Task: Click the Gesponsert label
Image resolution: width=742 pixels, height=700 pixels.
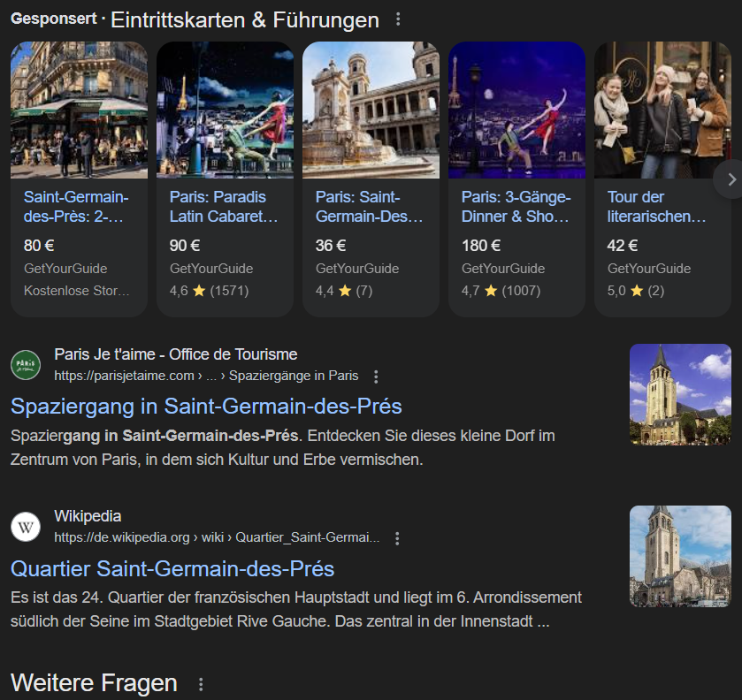Action: [x=53, y=19]
